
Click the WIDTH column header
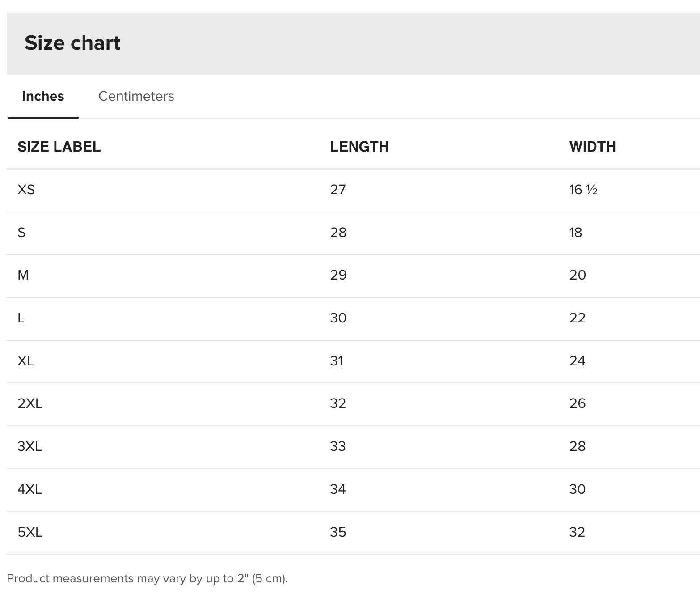(592, 147)
